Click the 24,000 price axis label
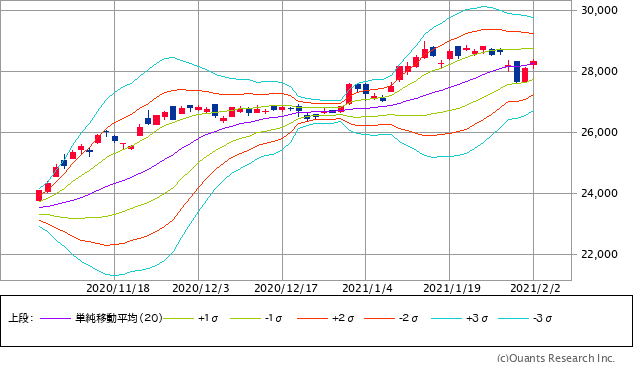The height and width of the screenshot is (372, 633). (x=599, y=193)
